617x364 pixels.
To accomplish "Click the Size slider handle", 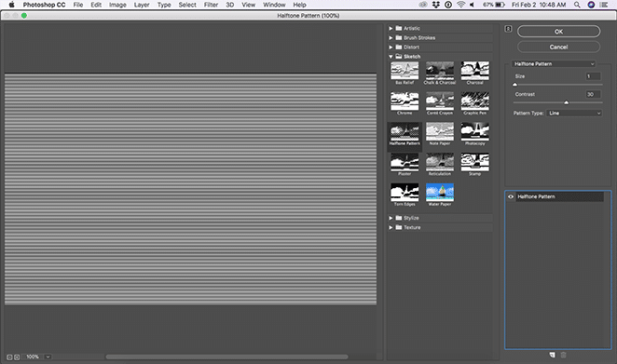I will [x=514, y=85].
